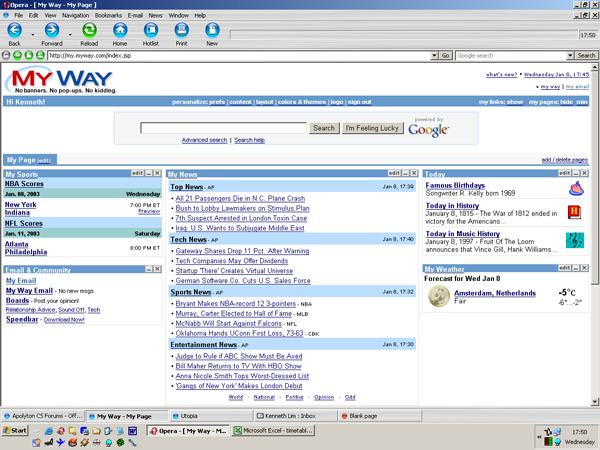The image size is (600, 450).
Task: Open the address bar URL dropdown
Action: [433, 56]
